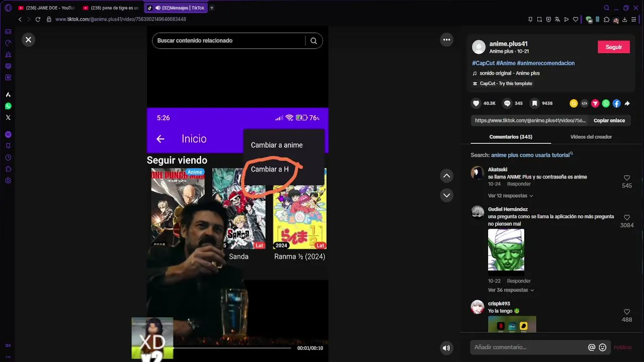The width and height of the screenshot is (644, 362).
Task: Save video with the bookmark icon
Action: coord(535,103)
